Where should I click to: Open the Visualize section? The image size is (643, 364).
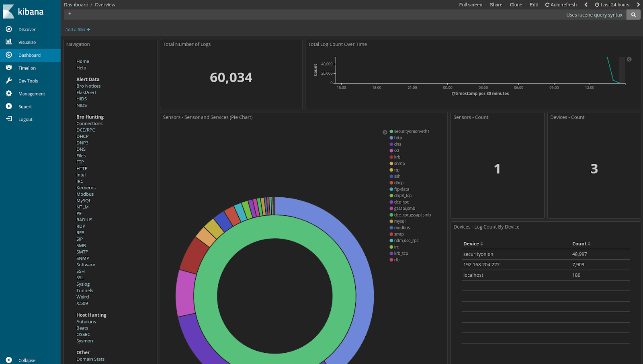[x=27, y=42]
